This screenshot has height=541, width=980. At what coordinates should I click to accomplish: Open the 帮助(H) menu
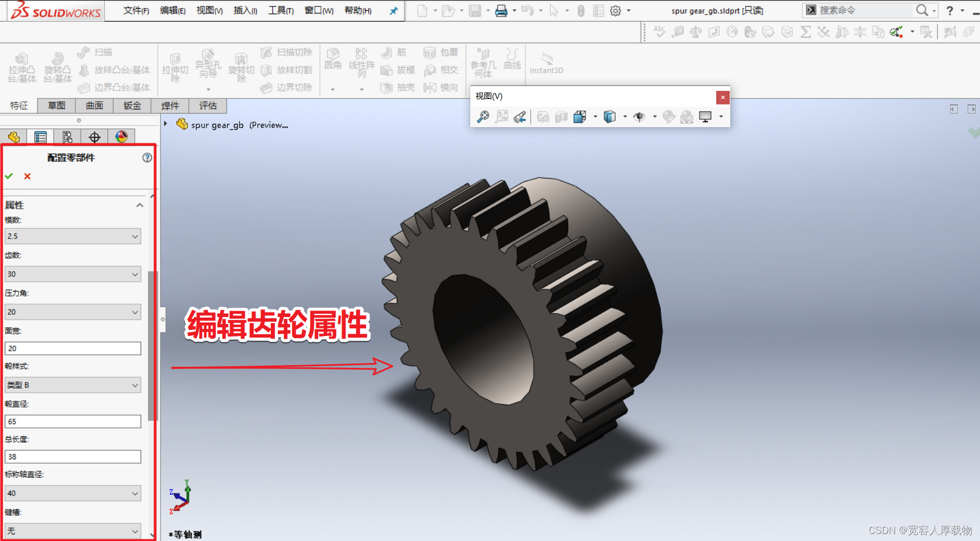point(358,11)
